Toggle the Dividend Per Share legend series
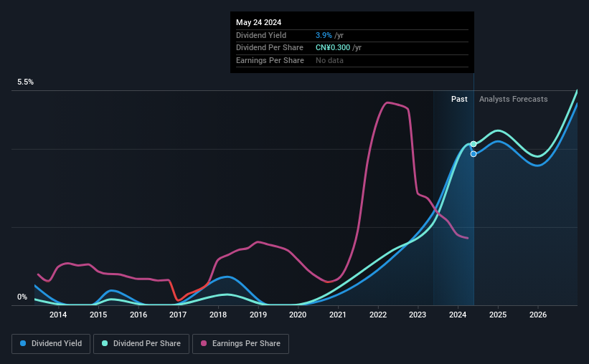 [141, 344]
